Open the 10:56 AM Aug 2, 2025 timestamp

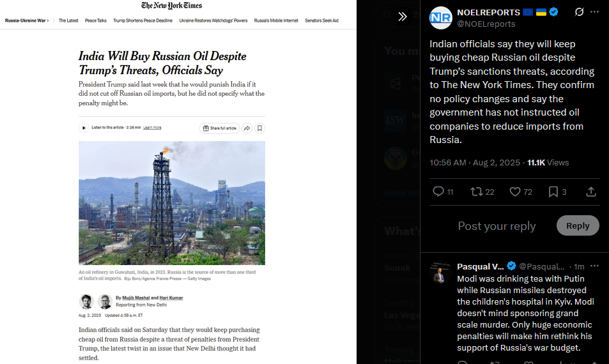coord(475,163)
